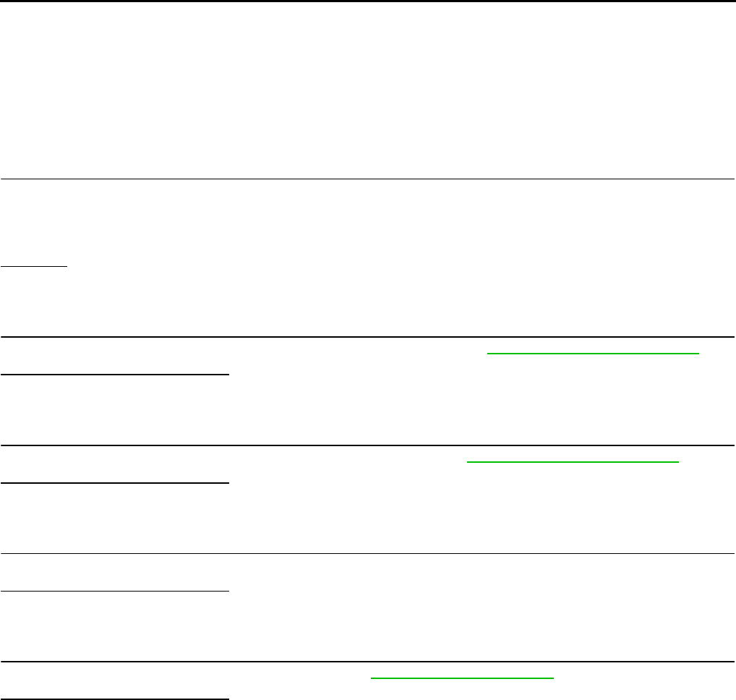Viewport: 736px width, 700px height.
Task: Click the thin black underline below the thin rule
Action: (x=115, y=591)
